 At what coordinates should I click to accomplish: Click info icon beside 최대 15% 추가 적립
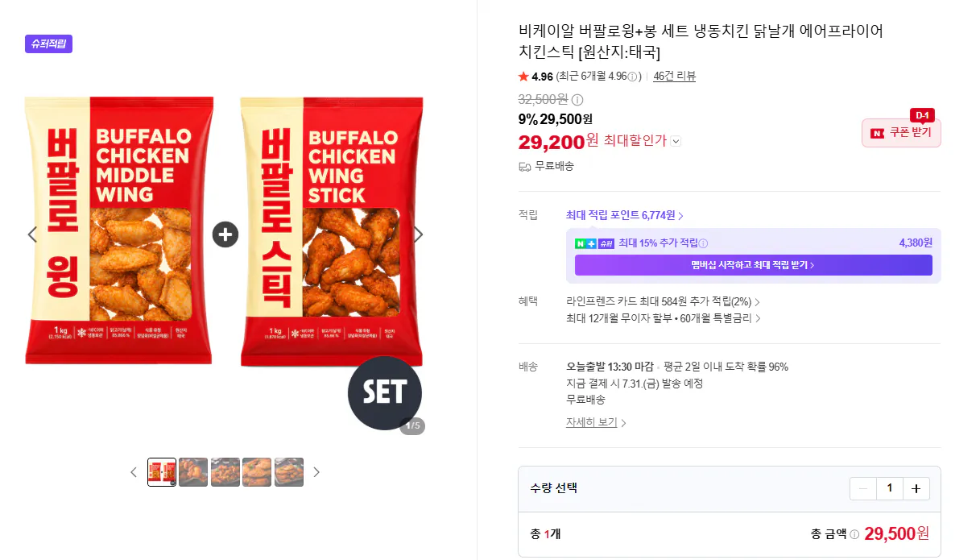point(703,243)
